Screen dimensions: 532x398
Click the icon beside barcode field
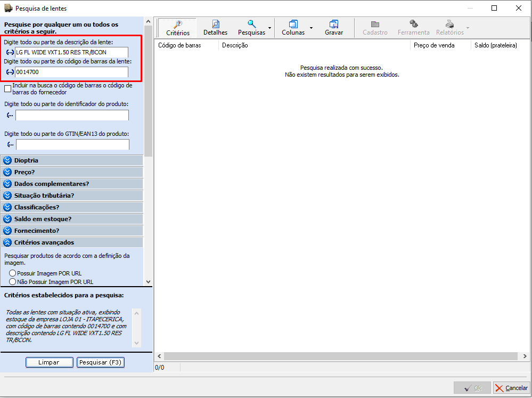coord(10,72)
